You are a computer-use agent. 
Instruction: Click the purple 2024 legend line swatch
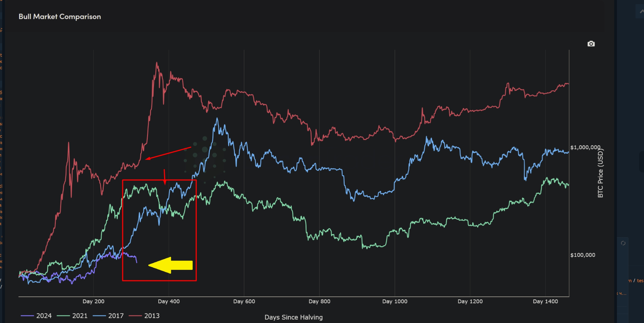point(27,316)
